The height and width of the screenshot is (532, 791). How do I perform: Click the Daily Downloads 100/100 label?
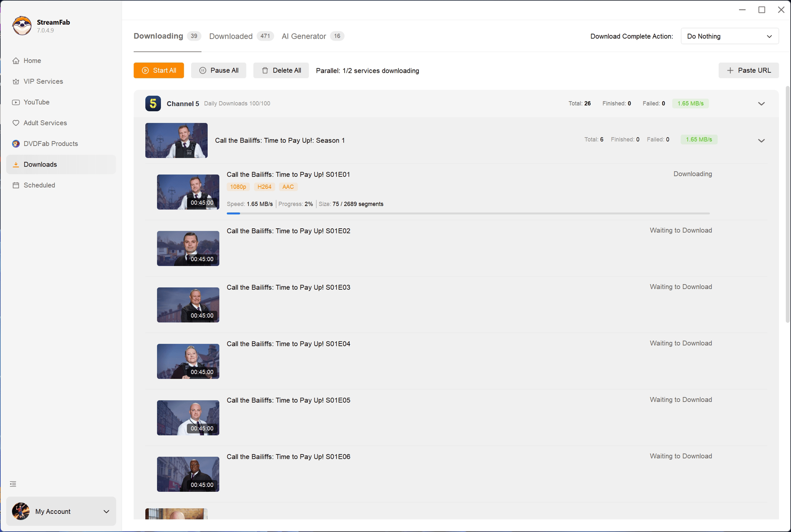[237, 103]
